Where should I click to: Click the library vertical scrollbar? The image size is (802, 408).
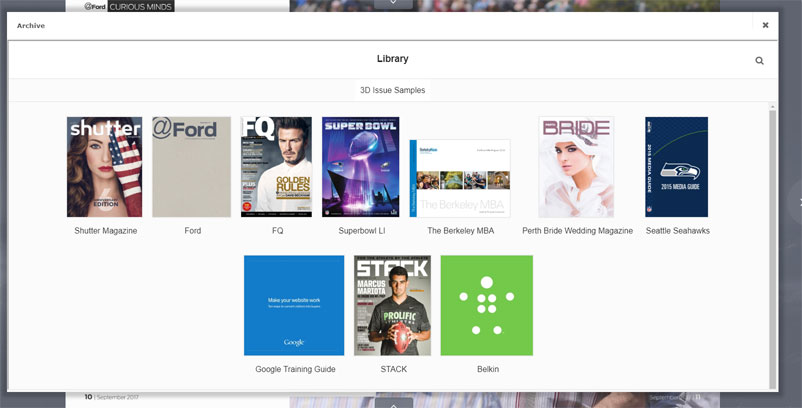pos(771,240)
